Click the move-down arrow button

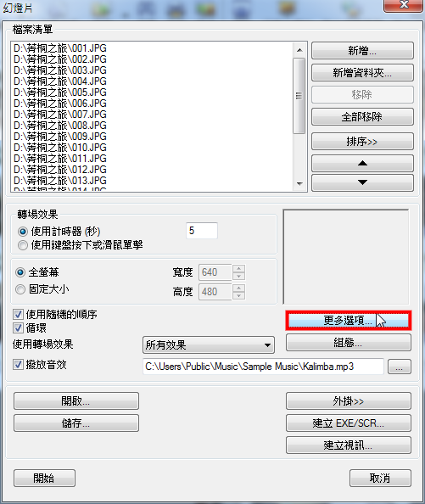[x=362, y=182]
